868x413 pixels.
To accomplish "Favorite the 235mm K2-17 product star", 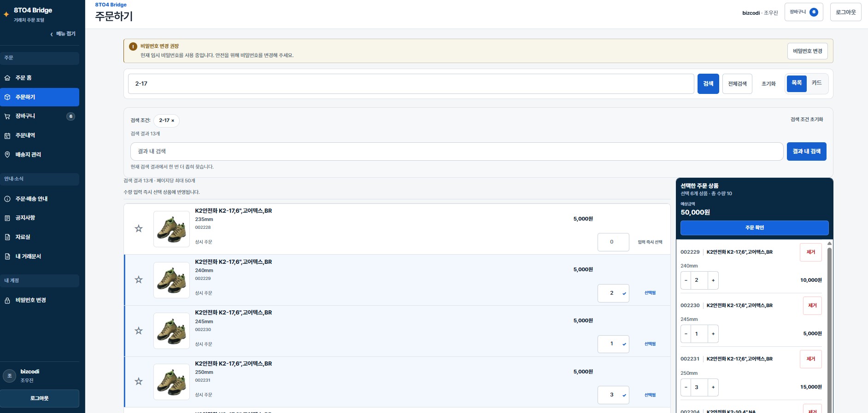I will coord(139,228).
